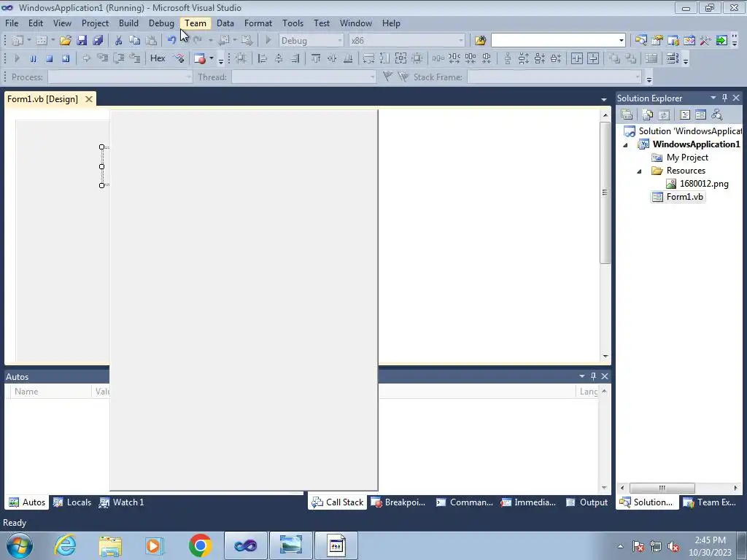747x560 pixels.
Task: Click Properties icon in Solution Explorer toolbar
Action: tap(627, 114)
